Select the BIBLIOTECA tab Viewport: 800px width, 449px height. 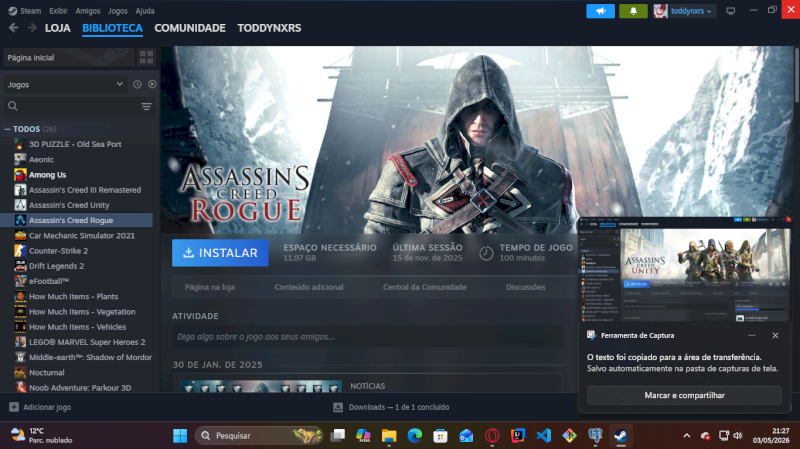coord(112,28)
